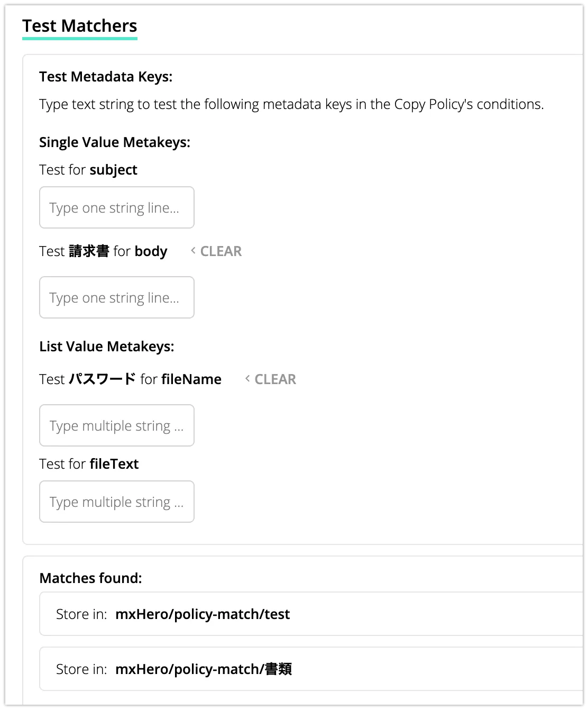588x710 pixels.
Task: Click the "Test for subject" label
Action: pos(88,170)
